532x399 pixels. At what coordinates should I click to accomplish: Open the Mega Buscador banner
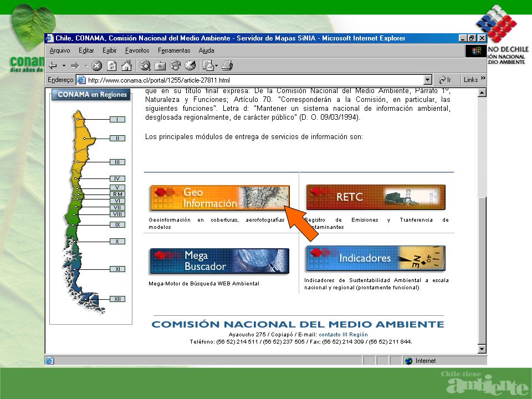(219, 261)
